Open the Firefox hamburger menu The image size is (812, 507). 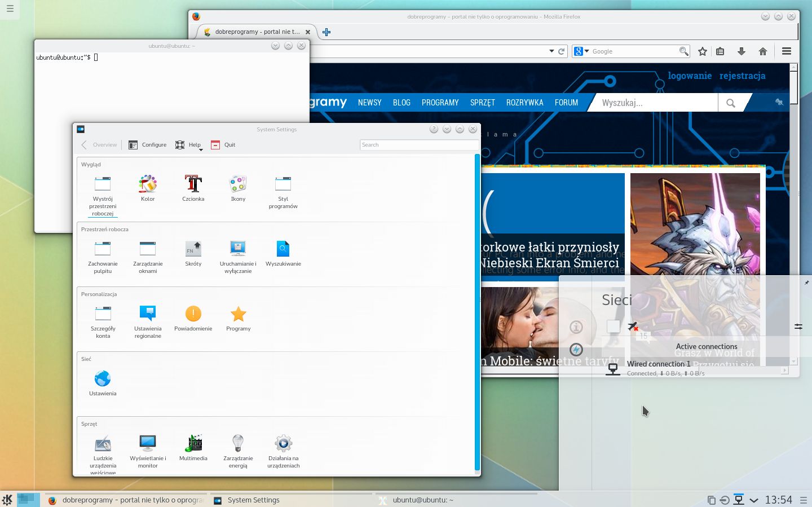(x=787, y=51)
